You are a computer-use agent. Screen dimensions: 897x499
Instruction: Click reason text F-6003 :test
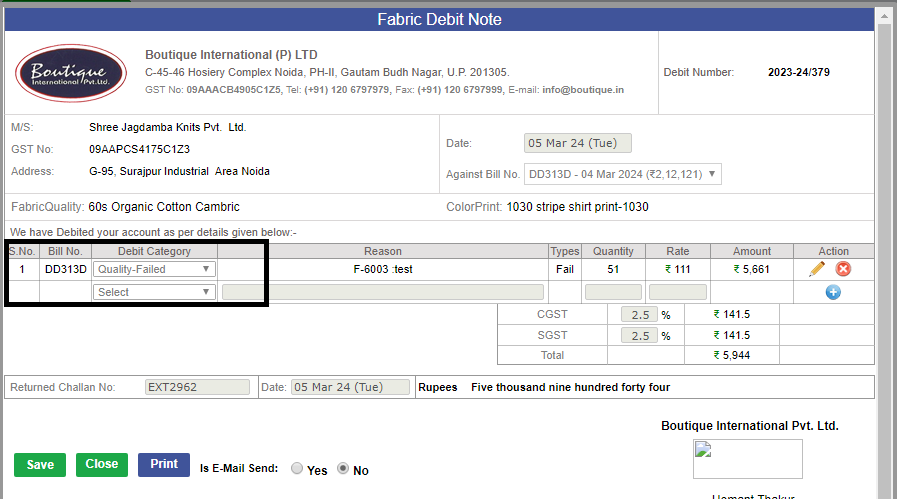tap(383, 269)
